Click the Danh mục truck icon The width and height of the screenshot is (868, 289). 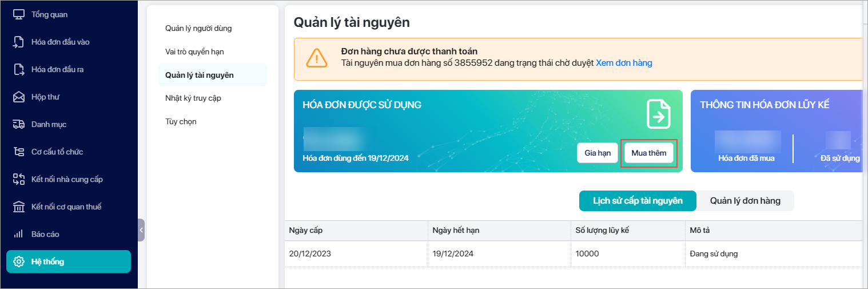click(19, 124)
